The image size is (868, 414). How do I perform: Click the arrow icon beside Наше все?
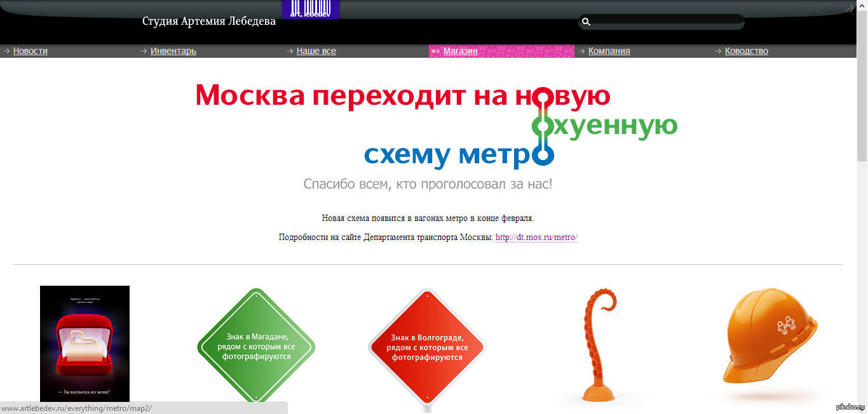click(290, 51)
